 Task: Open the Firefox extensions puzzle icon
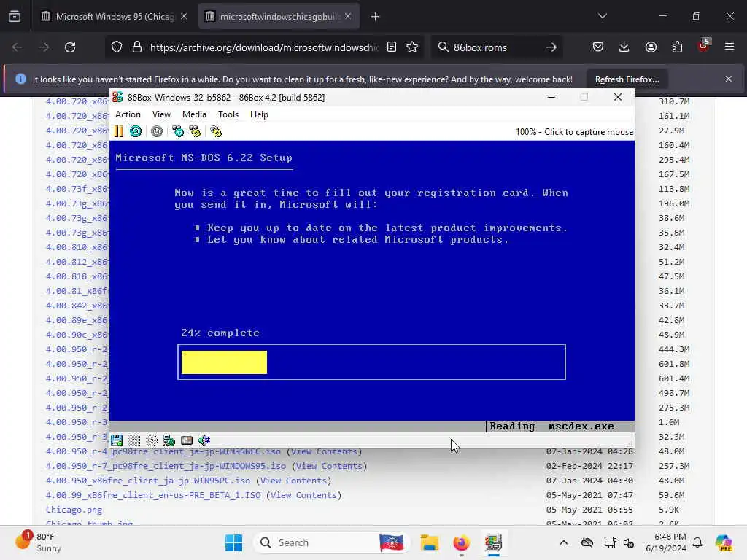[x=677, y=47]
